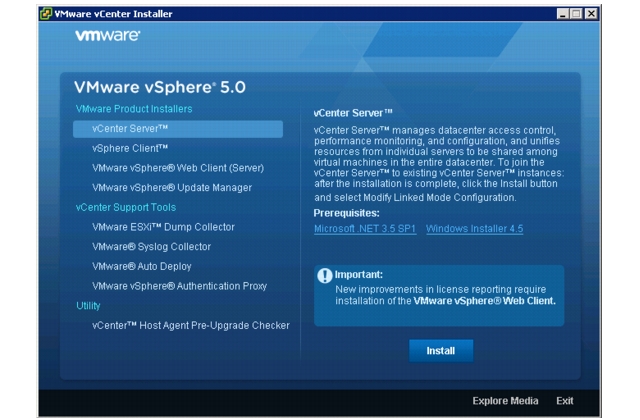Click the Important exclamation mark icon

tap(325, 276)
